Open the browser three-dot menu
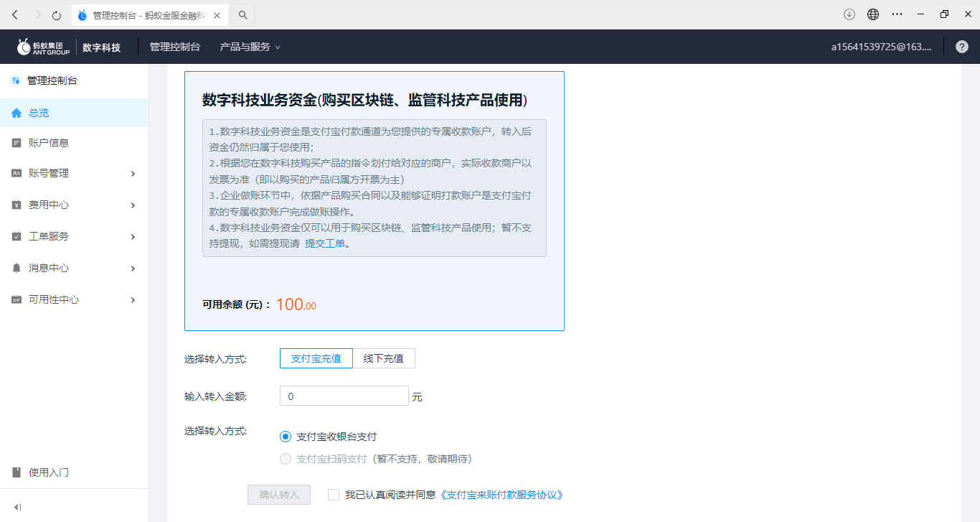 point(897,14)
